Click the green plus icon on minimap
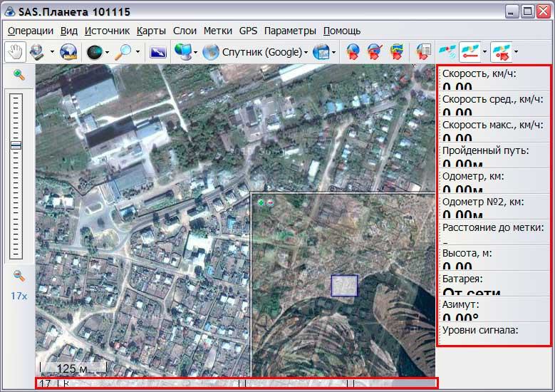Image resolution: width=555 pixels, height=392 pixels. [x=261, y=202]
